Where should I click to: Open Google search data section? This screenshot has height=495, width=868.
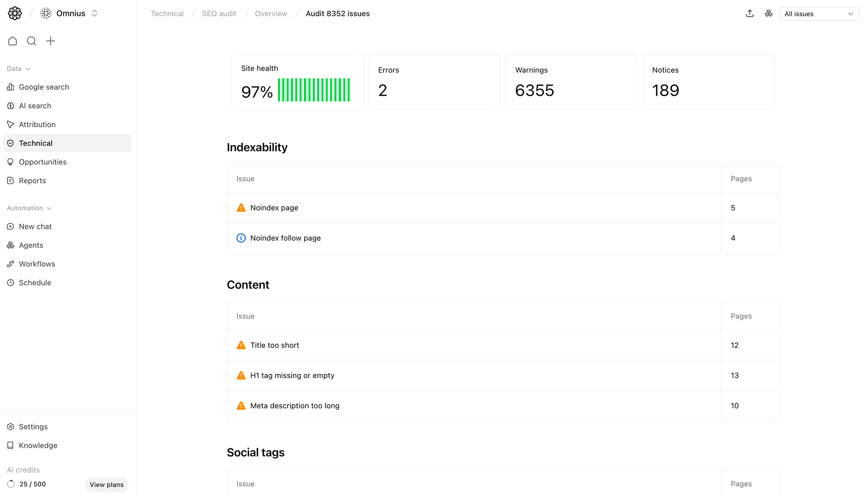coord(44,87)
